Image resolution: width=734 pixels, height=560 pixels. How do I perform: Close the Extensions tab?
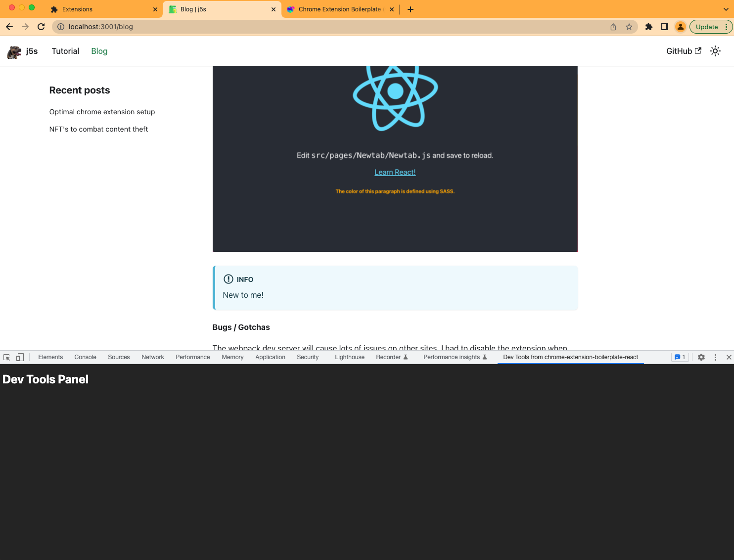click(x=155, y=9)
